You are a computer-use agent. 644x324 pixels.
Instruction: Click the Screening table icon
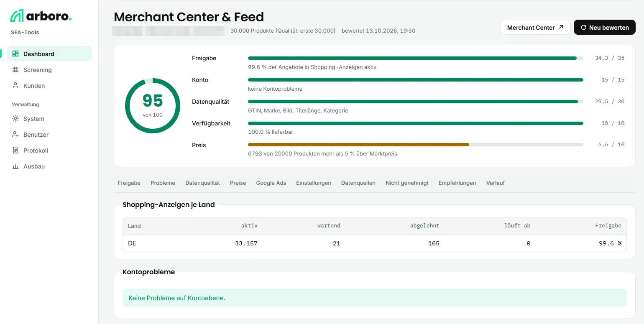[15, 69]
